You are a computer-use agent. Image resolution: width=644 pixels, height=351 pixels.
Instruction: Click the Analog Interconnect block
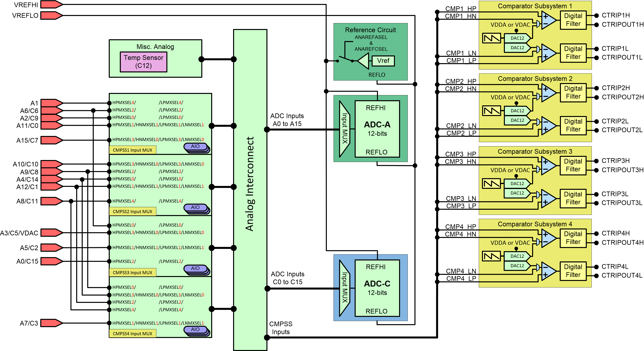(x=250, y=190)
